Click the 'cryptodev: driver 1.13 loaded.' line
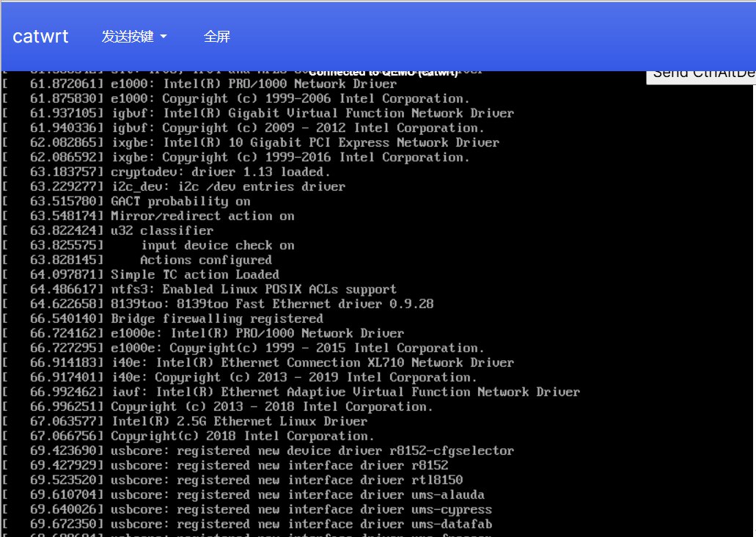This screenshot has height=537, width=756. 166,172
